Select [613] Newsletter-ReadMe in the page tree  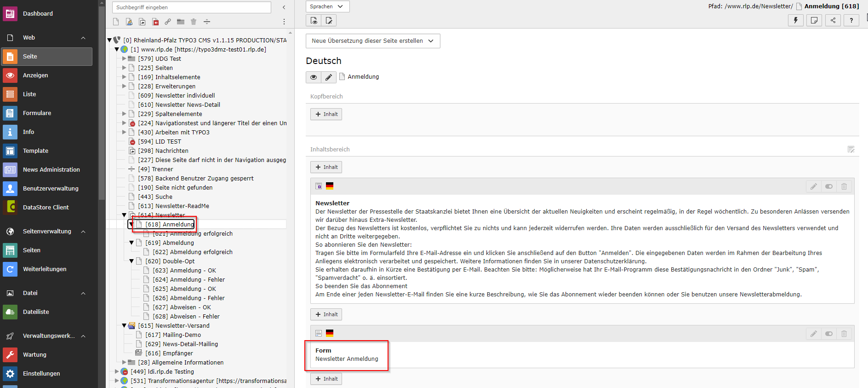point(173,206)
